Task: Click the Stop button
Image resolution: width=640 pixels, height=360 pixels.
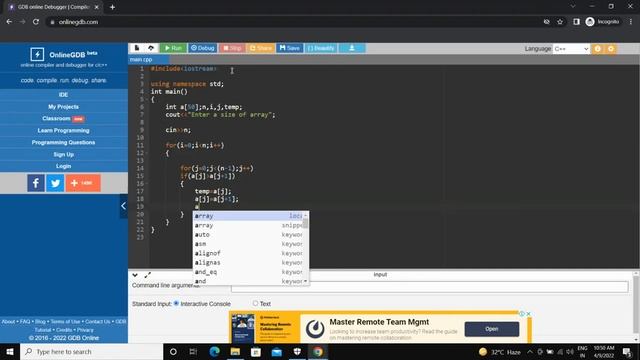Action: coord(232,48)
